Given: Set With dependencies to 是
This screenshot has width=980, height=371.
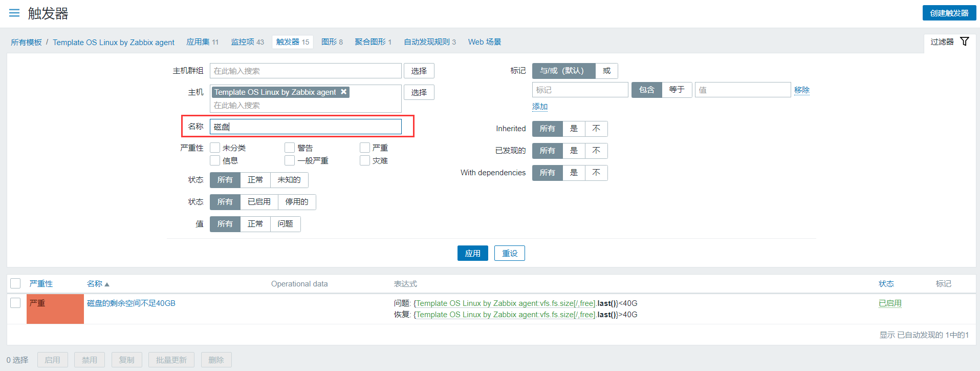Looking at the screenshot, I should [574, 173].
